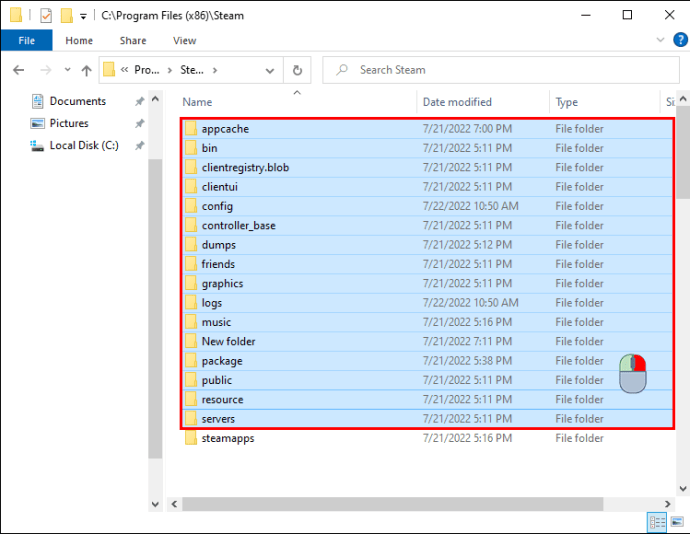
Task: Click the New folder item name
Action: click(228, 342)
